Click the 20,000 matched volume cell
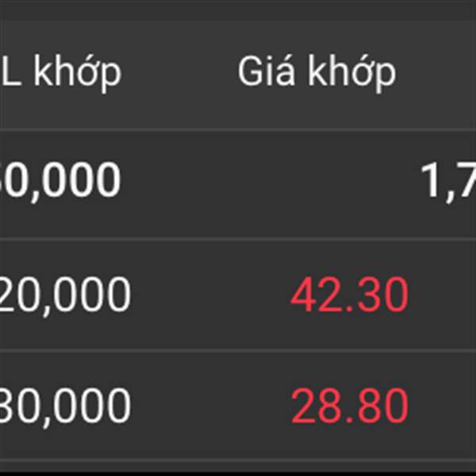Viewport: 476px width, 476px height. [x=65, y=295]
